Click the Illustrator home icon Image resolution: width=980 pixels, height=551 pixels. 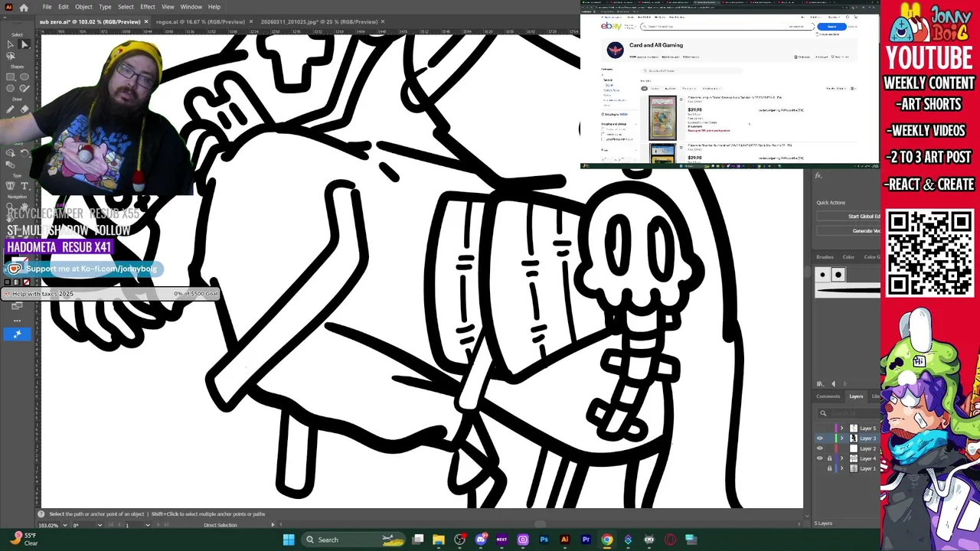(x=24, y=7)
